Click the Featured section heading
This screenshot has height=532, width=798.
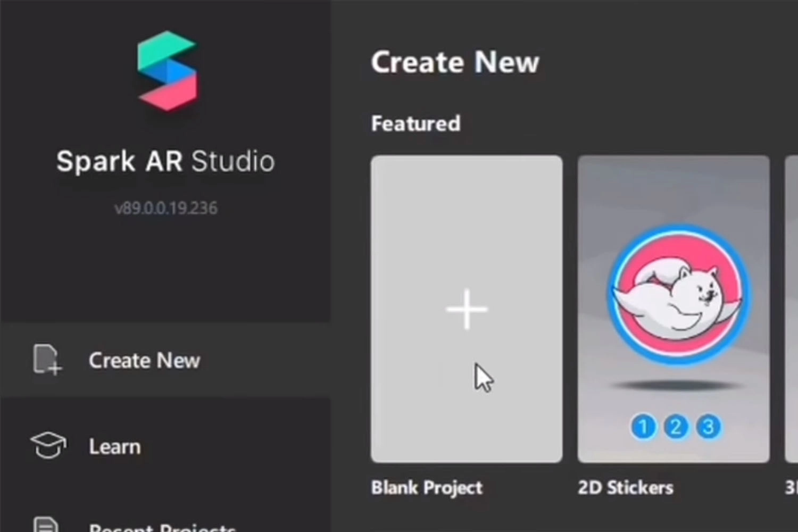tap(415, 123)
